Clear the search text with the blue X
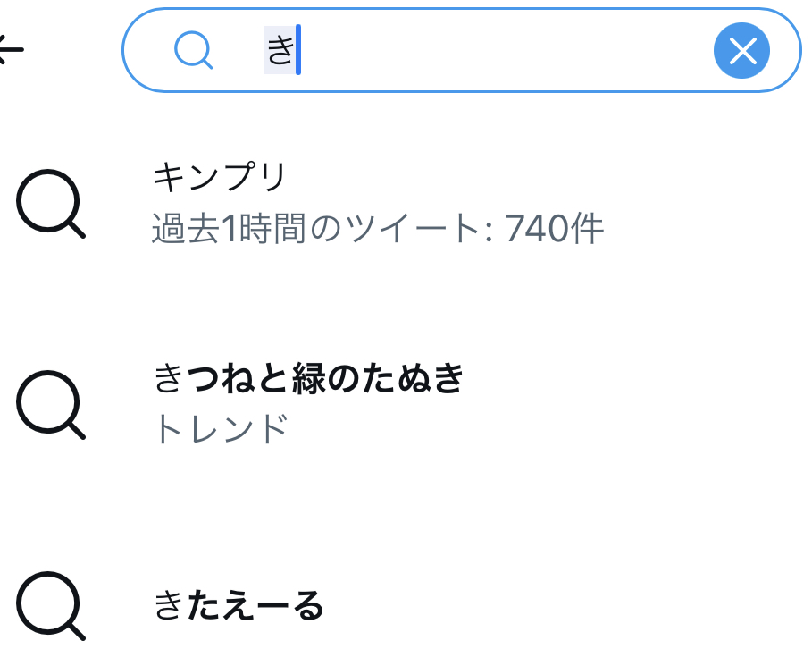Image resolution: width=812 pixels, height=649 pixels. [741, 51]
